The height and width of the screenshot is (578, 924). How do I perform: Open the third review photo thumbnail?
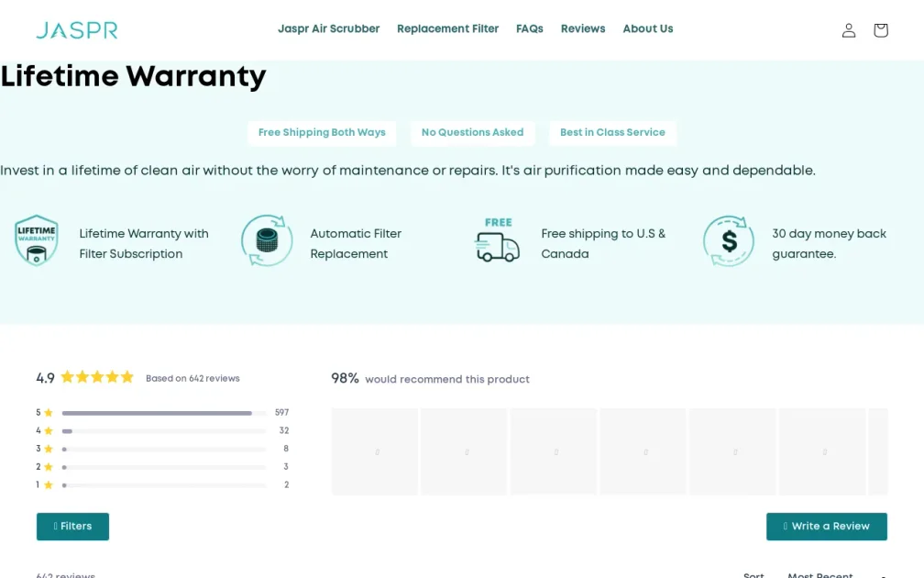pos(554,451)
